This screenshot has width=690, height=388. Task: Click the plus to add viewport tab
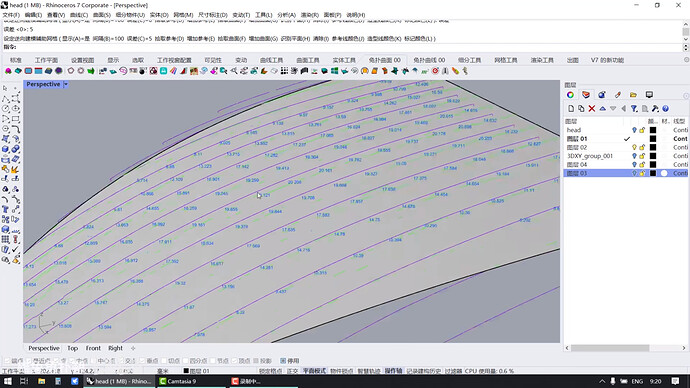(x=133, y=348)
